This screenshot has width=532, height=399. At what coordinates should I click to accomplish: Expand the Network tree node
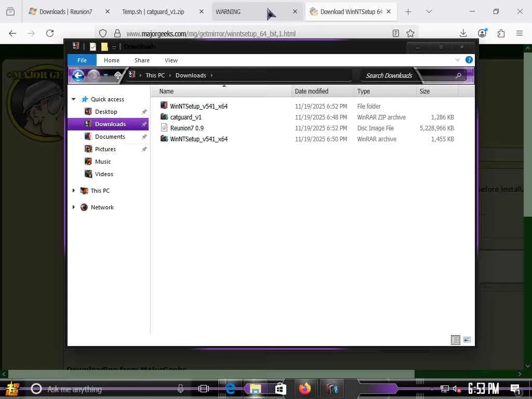pyautogui.click(x=74, y=207)
